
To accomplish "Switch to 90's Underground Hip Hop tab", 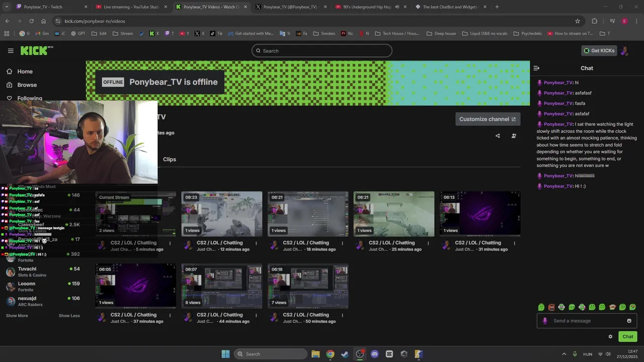I will click(371, 7).
